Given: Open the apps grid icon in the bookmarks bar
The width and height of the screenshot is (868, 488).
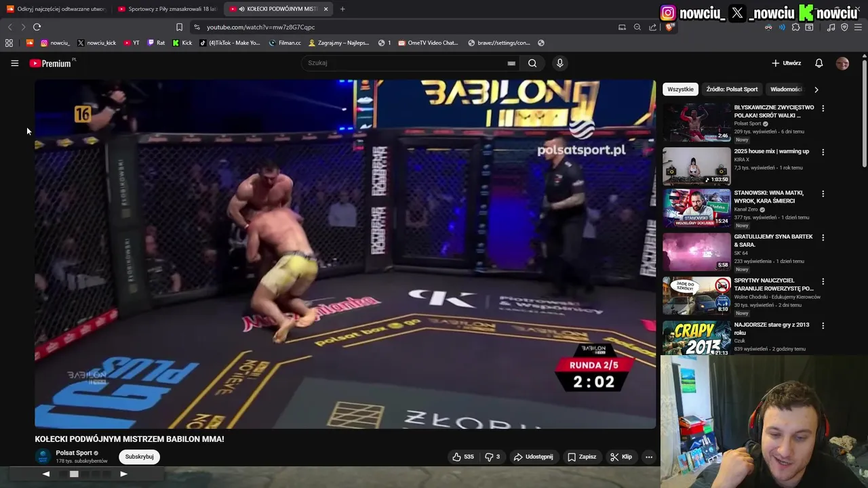Looking at the screenshot, I should 9,43.
